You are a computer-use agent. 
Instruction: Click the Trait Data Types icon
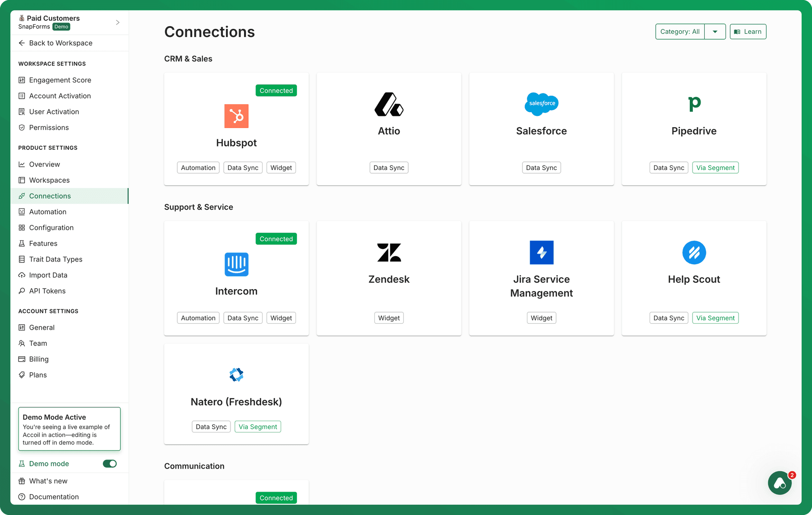(22, 259)
